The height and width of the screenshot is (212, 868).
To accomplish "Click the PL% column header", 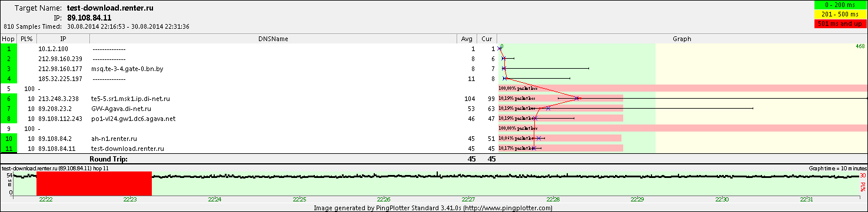I will click(x=26, y=39).
